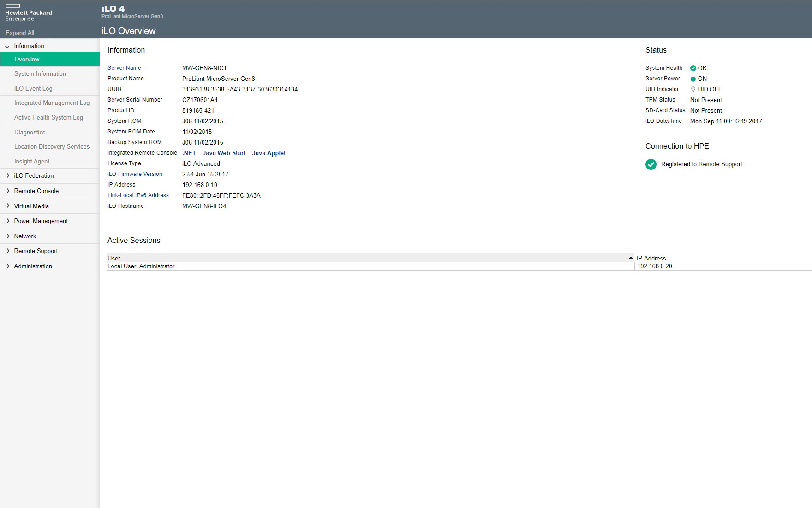
Task: Click the iLO Firmware Version link
Action: tap(135, 174)
